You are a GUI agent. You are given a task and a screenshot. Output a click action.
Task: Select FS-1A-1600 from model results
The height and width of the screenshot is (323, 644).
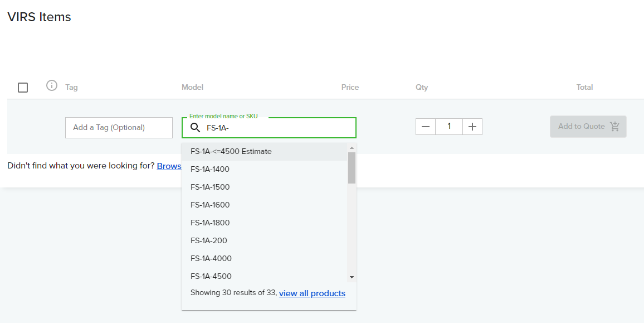(x=210, y=205)
